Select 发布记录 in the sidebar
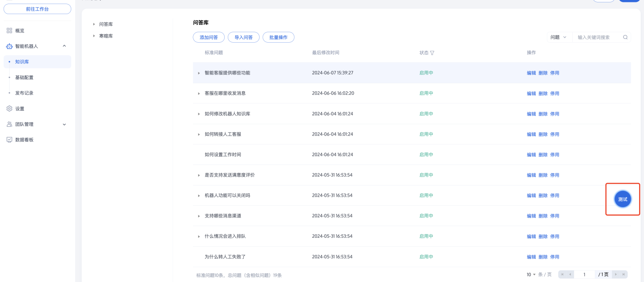Screen dimensions: 644x282 click(x=24, y=93)
